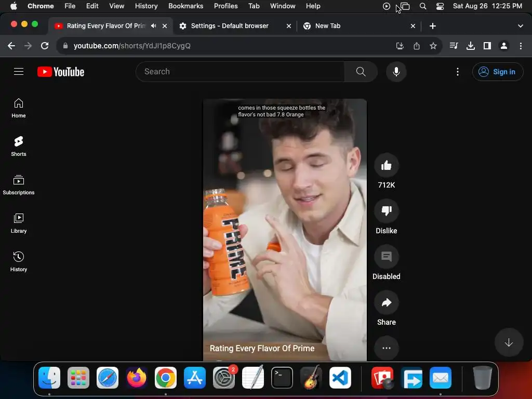
Task: Share this page from address bar
Action: click(416, 46)
